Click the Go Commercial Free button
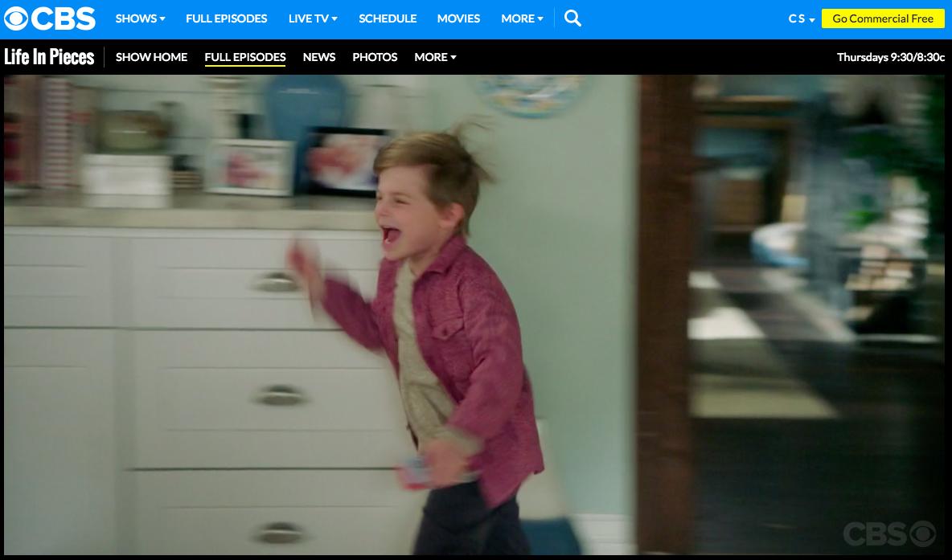Screen dimensions: 952x560 pos(883,18)
